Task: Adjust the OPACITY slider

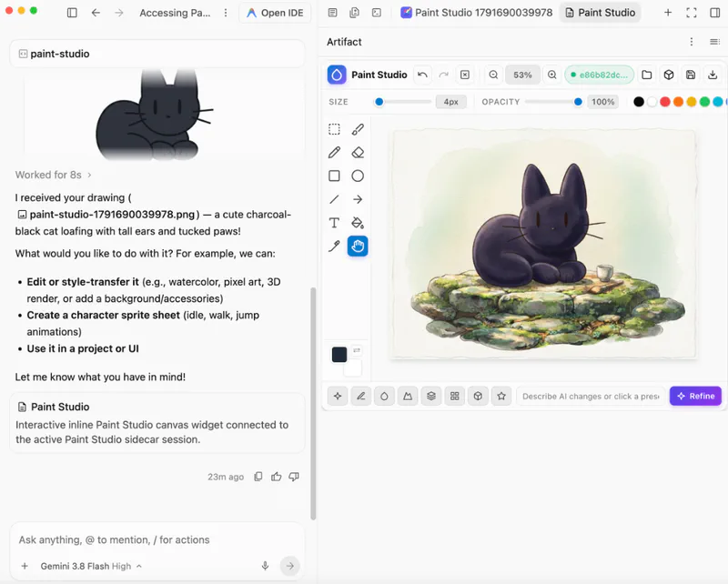Action: pos(553,102)
